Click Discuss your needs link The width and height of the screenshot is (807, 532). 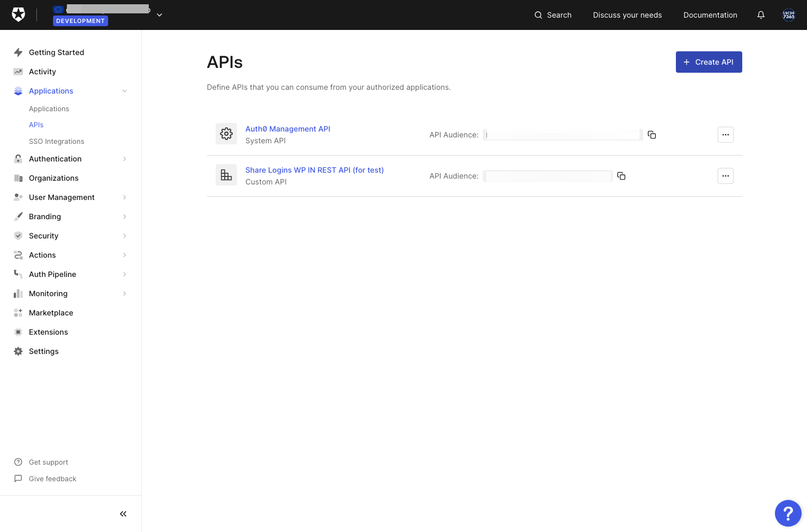click(627, 15)
